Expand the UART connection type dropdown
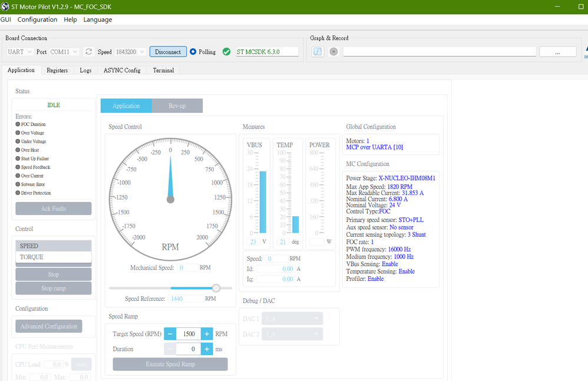The image size is (588, 381). [x=20, y=52]
